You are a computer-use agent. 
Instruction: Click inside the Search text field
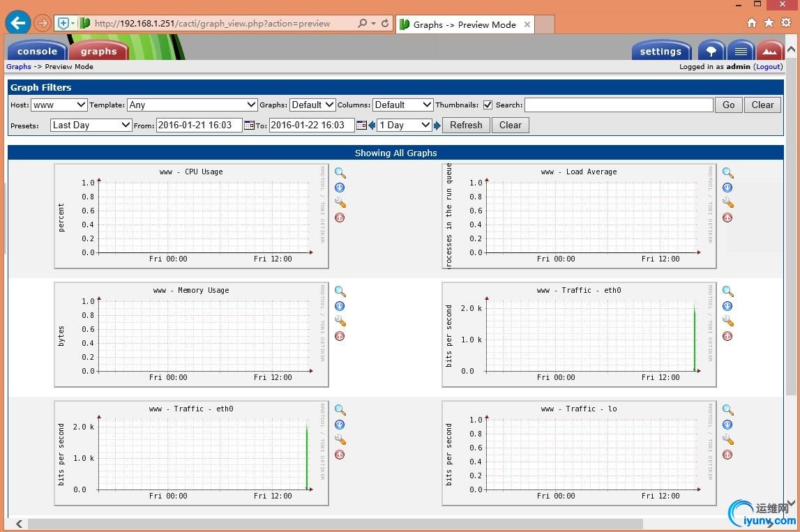(x=618, y=105)
